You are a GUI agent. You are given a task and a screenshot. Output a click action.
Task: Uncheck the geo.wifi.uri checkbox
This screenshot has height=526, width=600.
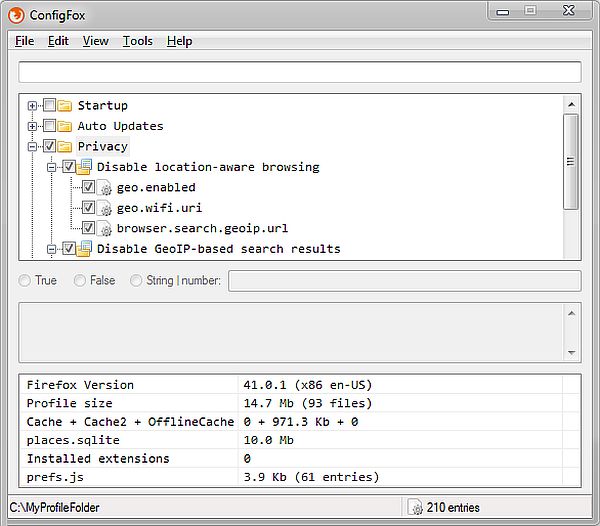(88, 207)
